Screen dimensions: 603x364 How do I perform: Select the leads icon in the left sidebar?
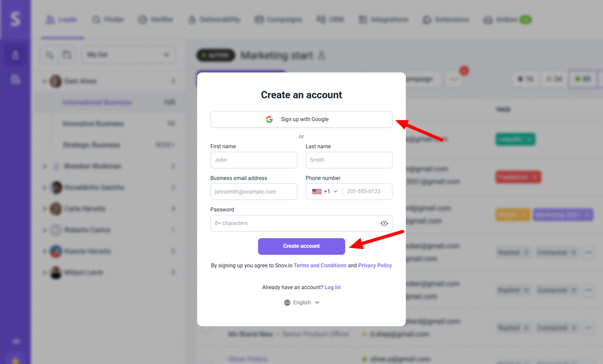click(15, 54)
